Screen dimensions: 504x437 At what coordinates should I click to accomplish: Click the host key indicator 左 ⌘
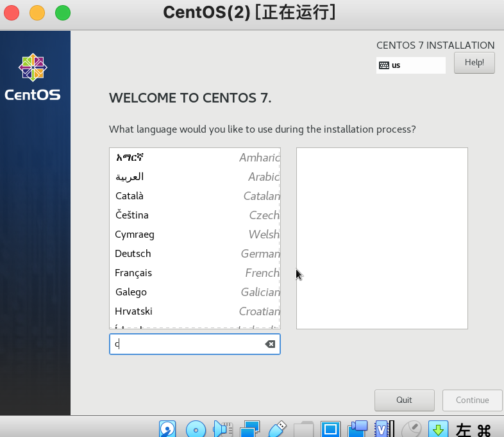click(473, 430)
